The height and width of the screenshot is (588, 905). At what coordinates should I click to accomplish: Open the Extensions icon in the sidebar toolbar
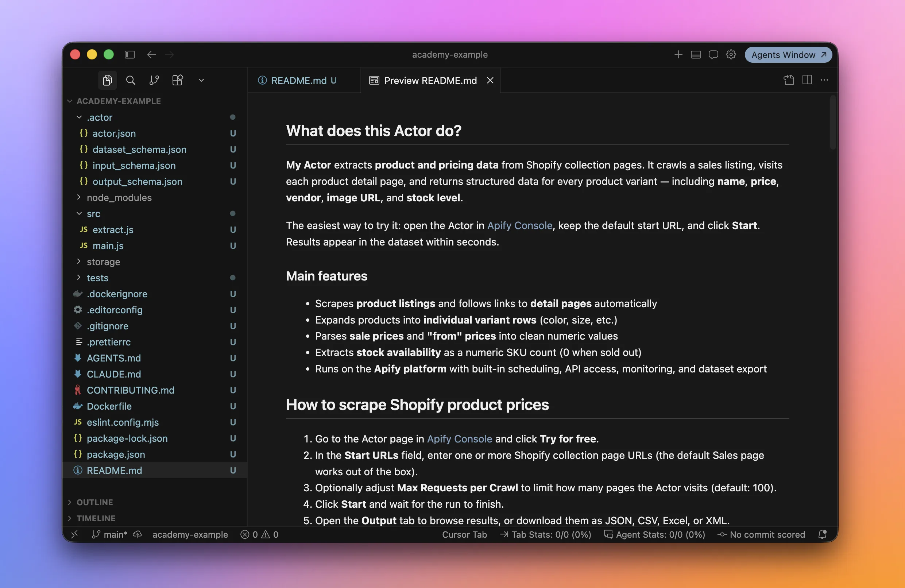[x=178, y=80]
